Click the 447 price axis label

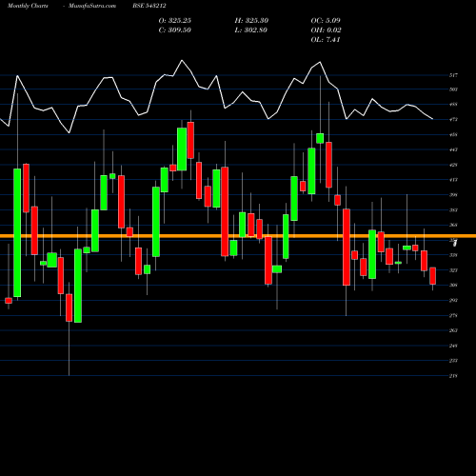(453, 149)
